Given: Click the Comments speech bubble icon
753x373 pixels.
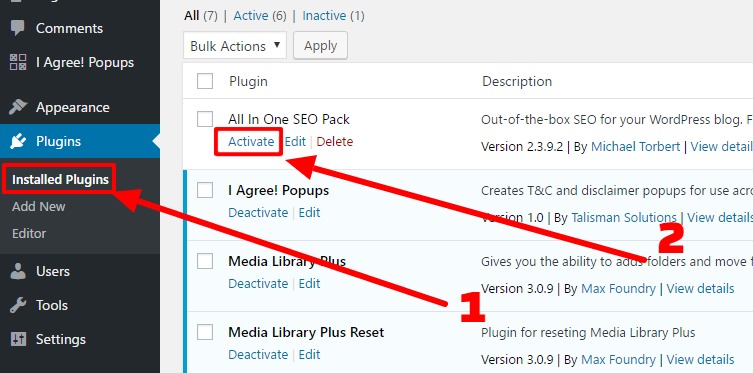Looking at the screenshot, I should tap(18, 28).
